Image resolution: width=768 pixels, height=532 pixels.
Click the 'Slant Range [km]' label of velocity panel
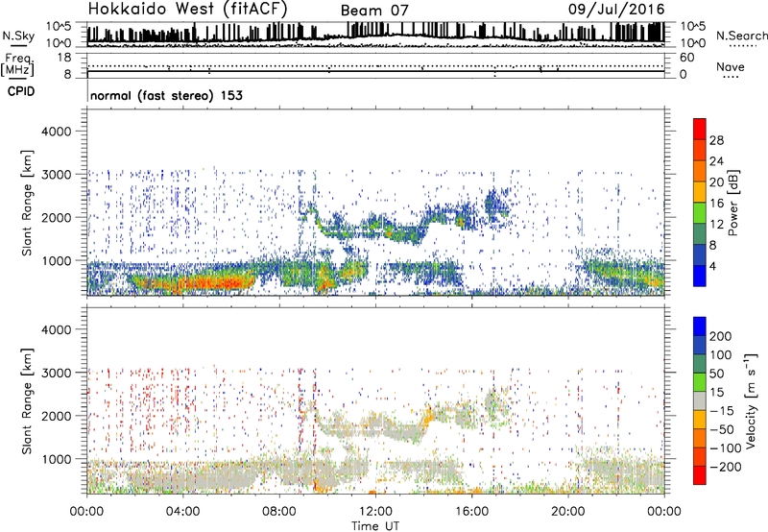[27, 401]
